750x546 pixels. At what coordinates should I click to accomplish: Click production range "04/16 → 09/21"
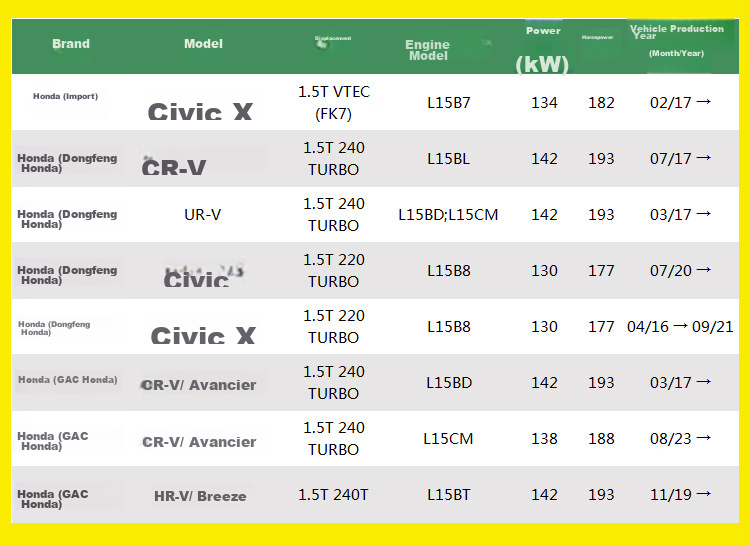click(680, 327)
